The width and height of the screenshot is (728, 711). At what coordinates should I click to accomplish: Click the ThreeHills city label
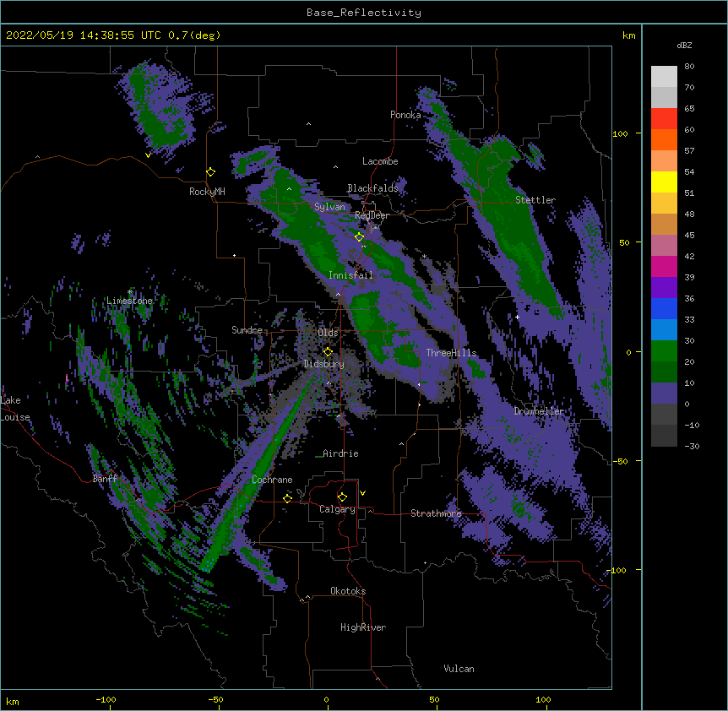tap(451, 353)
